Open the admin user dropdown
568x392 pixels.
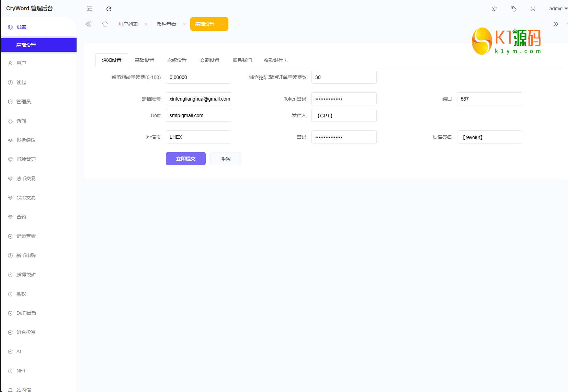tap(558, 9)
